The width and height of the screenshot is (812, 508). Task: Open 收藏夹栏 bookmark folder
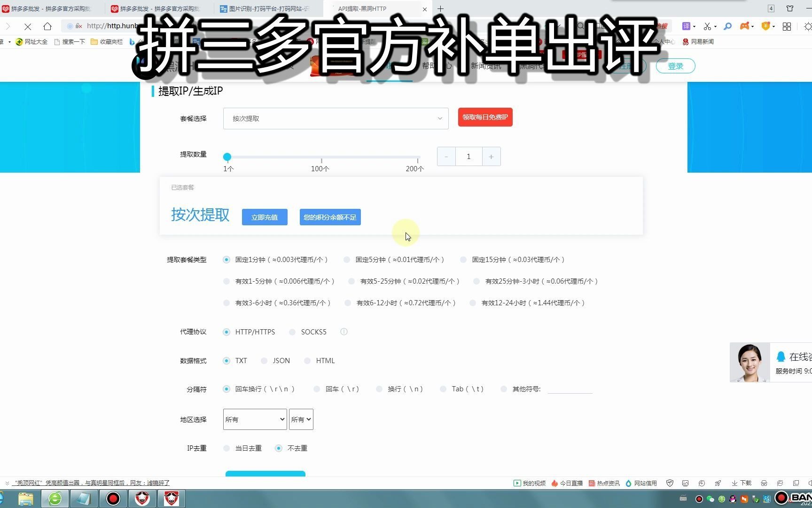tap(107, 42)
